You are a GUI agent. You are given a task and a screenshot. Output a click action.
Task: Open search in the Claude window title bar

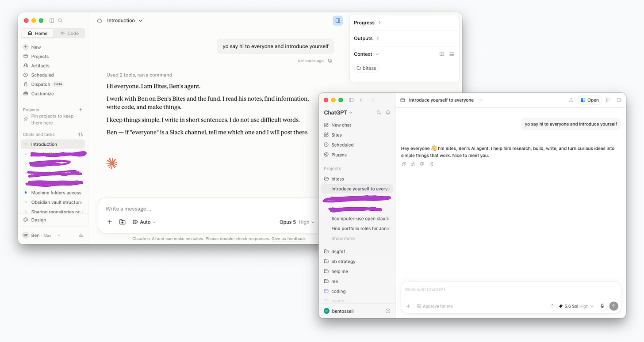(x=60, y=20)
